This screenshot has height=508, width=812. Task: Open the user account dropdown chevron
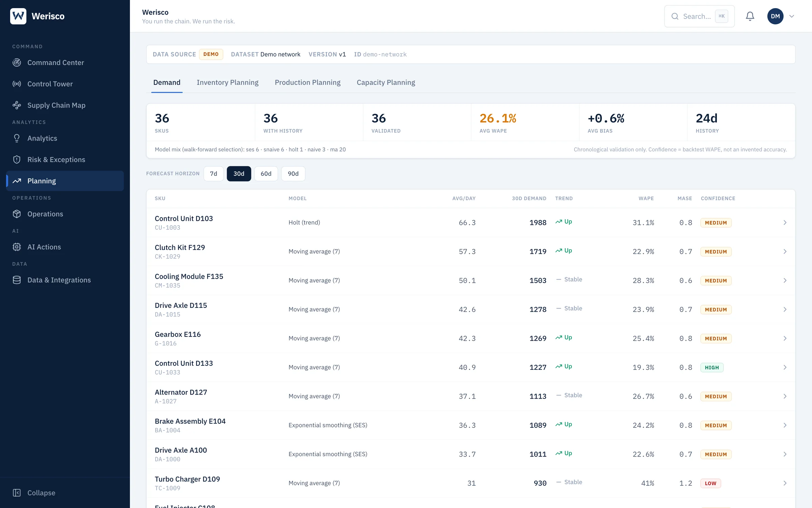[x=792, y=16]
